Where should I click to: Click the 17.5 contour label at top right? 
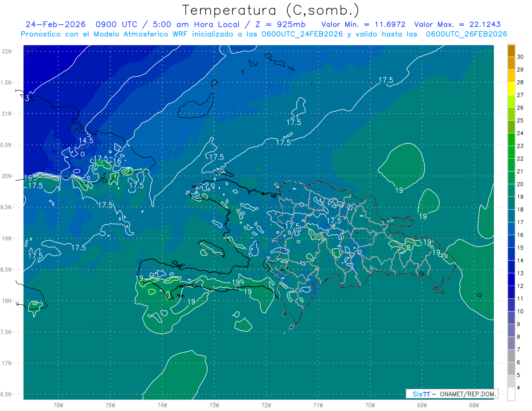(386, 80)
